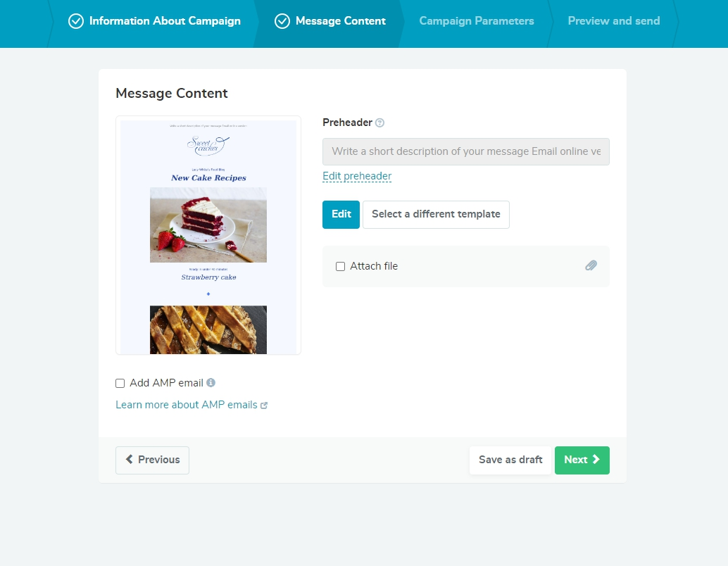Click the Edit template button
The height and width of the screenshot is (566, 728).
(x=341, y=214)
